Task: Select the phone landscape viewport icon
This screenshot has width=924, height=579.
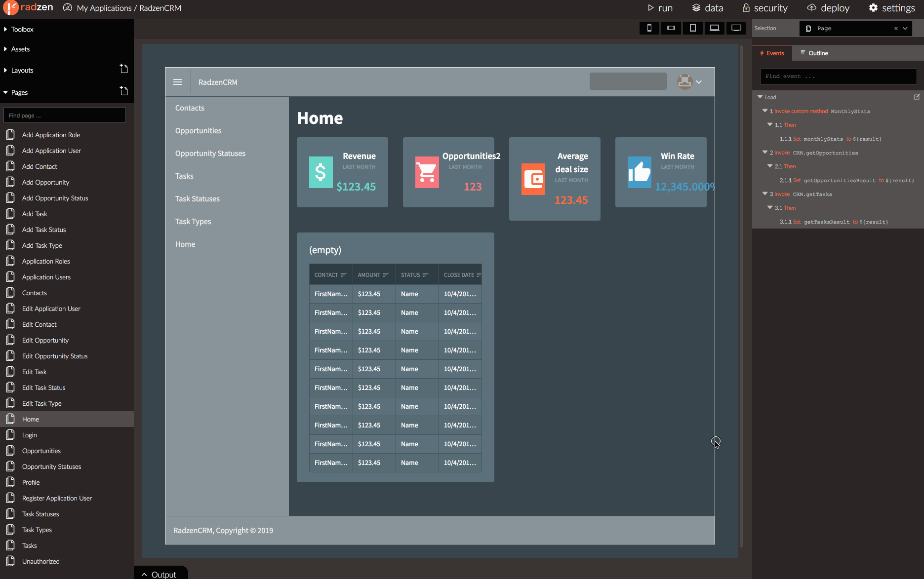Action: coord(671,28)
